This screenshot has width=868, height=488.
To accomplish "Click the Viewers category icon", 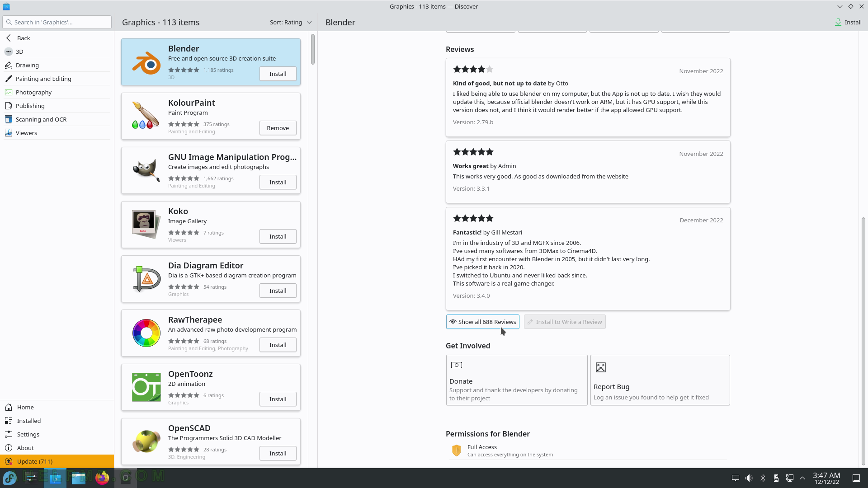I will 9,133.
